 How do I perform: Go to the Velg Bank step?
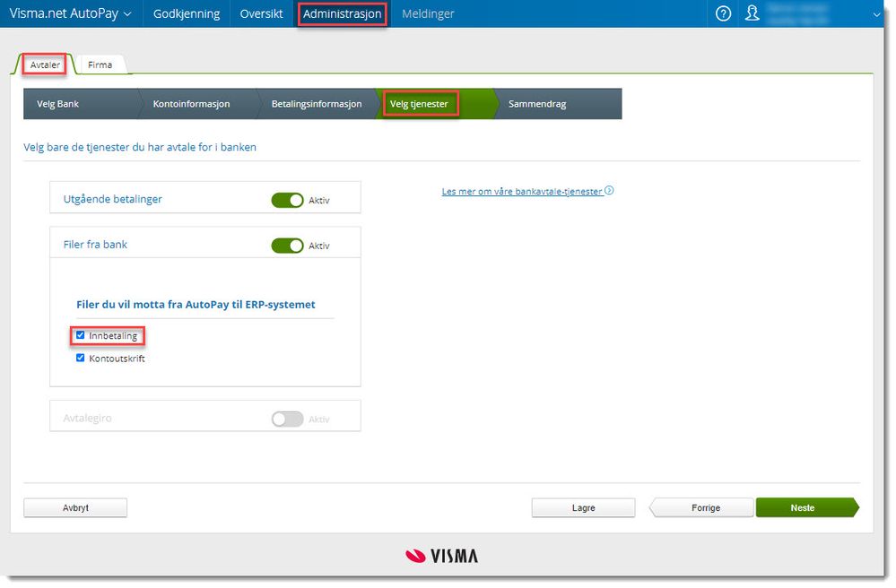point(82,104)
